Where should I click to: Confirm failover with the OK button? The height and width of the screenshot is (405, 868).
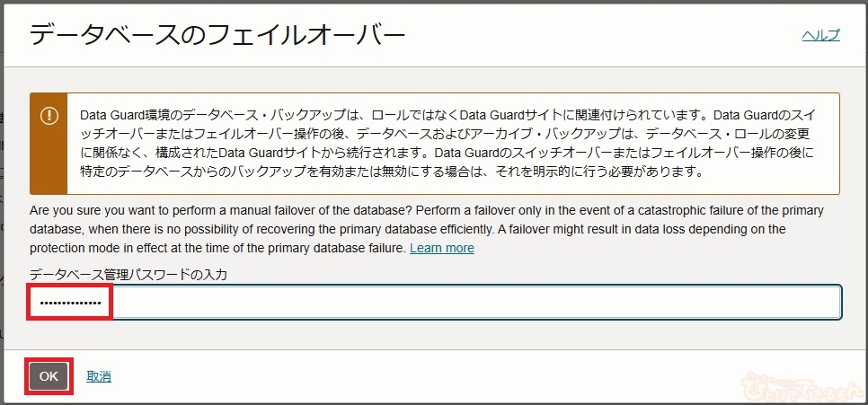[x=49, y=376]
